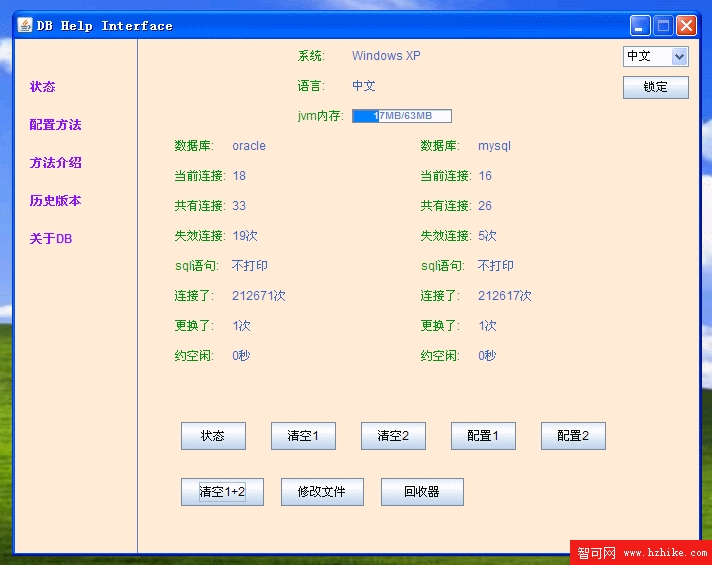Click the 锁定 button
Image resolution: width=712 pixels, height=565 pixels.
click(656, 87)
